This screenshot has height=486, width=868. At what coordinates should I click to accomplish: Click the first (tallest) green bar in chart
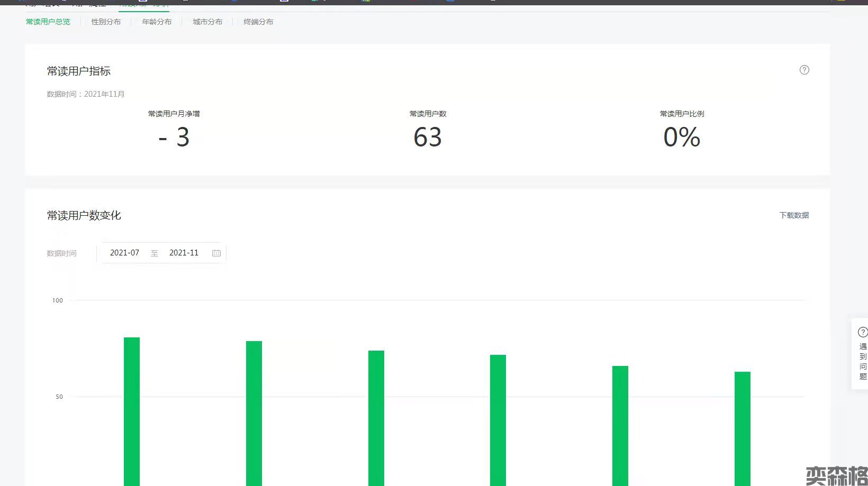pyautogui.click(x=132, y=411)
